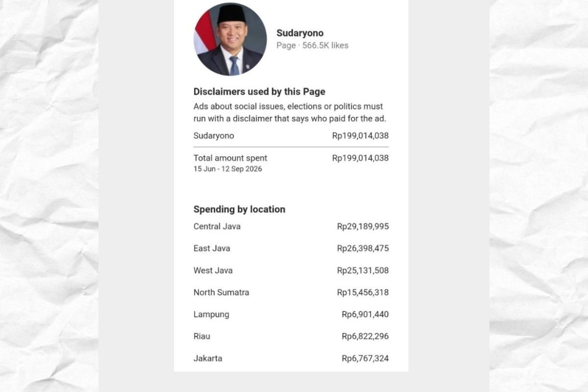Click the Spending by location heading

239,209
